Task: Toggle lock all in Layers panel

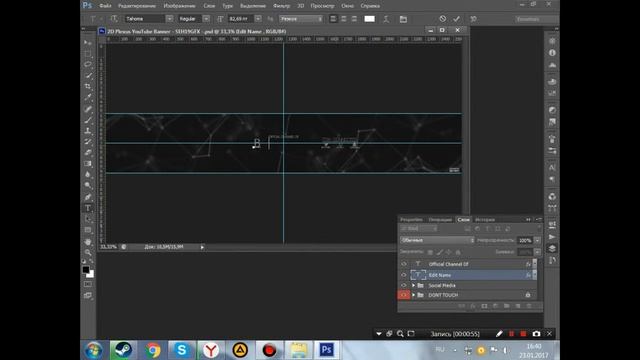Action: [458, 252]
